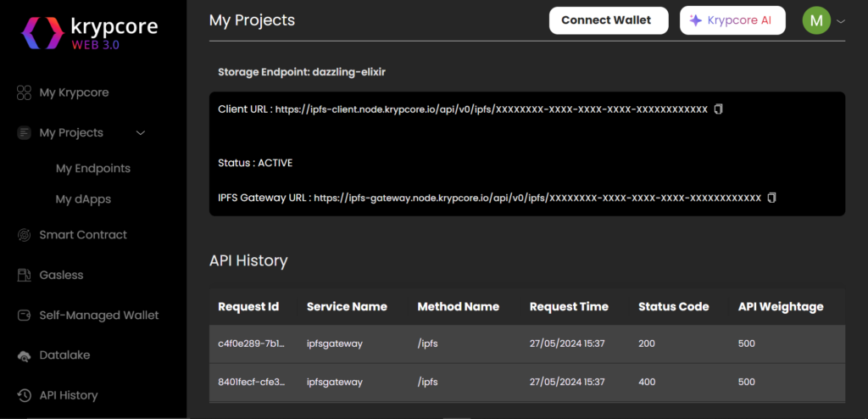Copy the Client URL
868x419 pixels.
coord(719,109)
